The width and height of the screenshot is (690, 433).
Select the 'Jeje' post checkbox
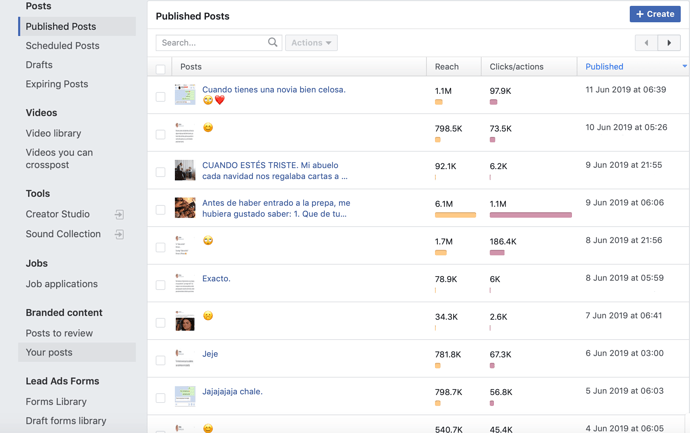161,360
